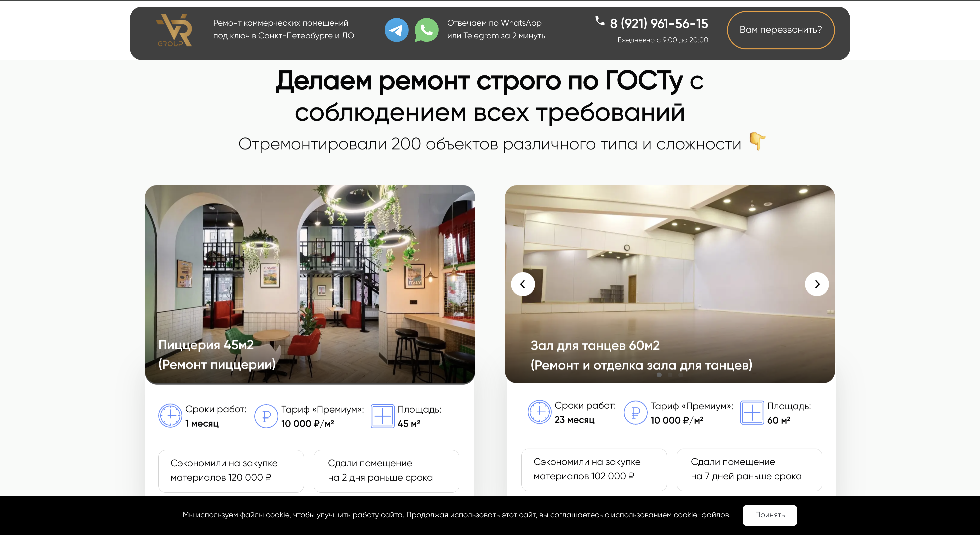This screenshot has height=535, width=980.
Task: Call the number 8 (921) 961-56-15
Action: point(659,24)
